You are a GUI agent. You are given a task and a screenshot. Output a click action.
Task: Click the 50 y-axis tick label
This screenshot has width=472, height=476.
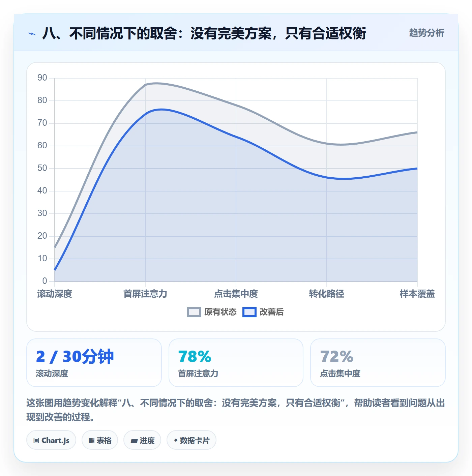[x=42, y=168]
